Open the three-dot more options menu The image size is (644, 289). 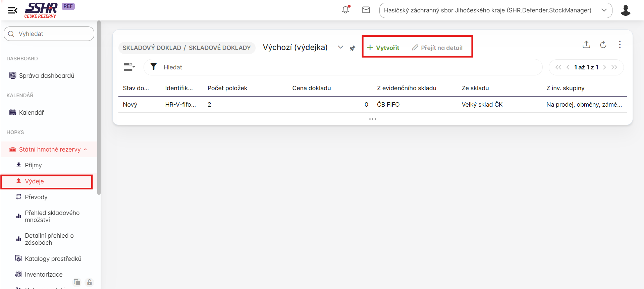tap(620, 45)
